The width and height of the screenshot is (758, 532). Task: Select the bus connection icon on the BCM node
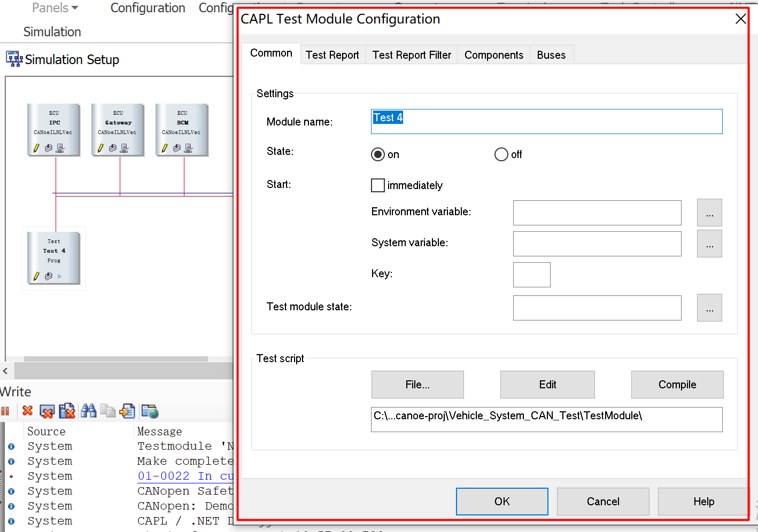[x=187, y=148]
